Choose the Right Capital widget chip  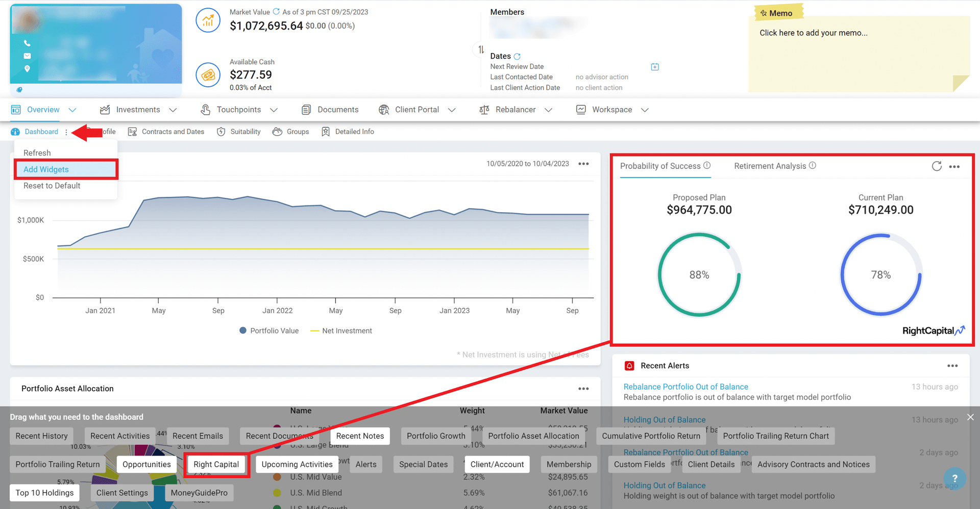point(216,464)
